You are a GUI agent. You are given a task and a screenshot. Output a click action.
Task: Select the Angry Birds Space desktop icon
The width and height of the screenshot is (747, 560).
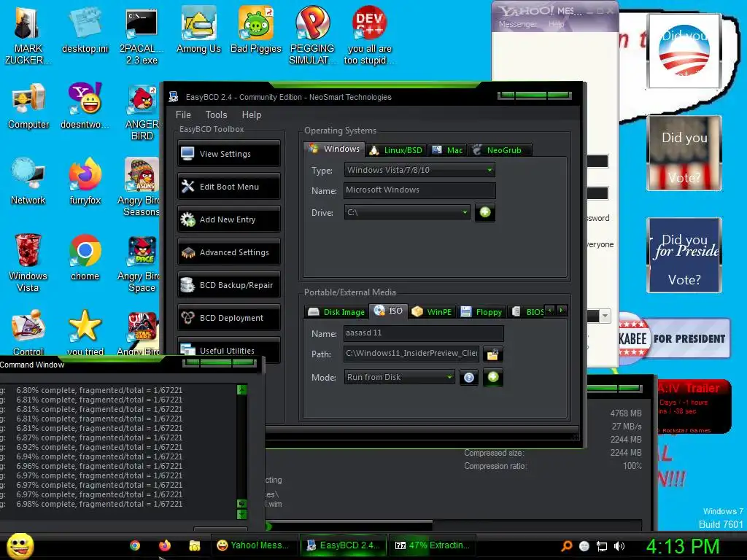(139, 262)
